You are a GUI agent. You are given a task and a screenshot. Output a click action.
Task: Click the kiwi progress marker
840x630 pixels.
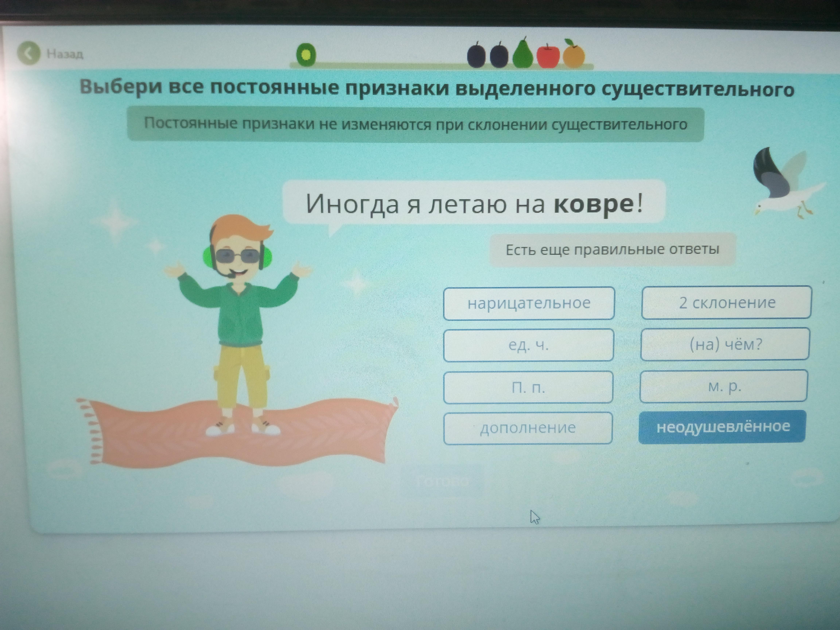click(306, 55)
